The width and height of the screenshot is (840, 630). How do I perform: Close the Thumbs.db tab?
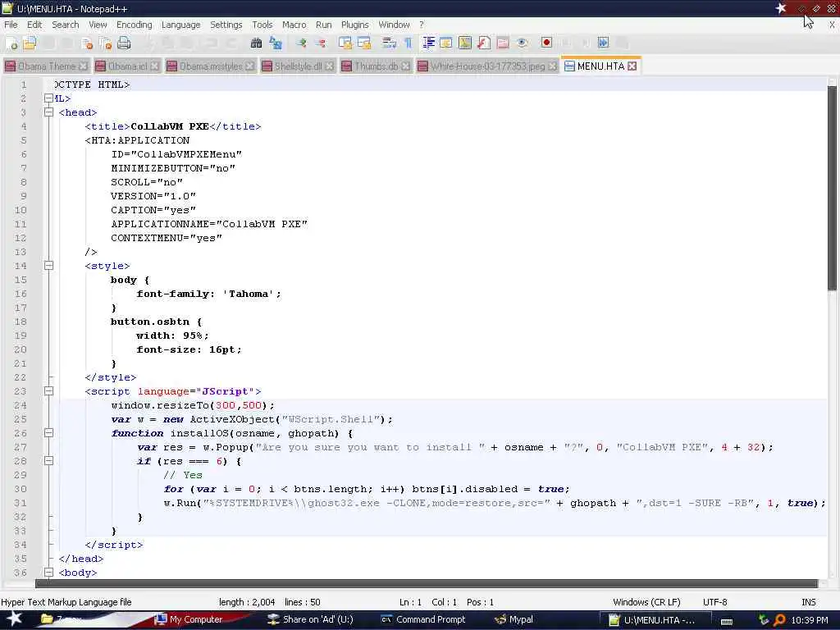click(405, 66)
